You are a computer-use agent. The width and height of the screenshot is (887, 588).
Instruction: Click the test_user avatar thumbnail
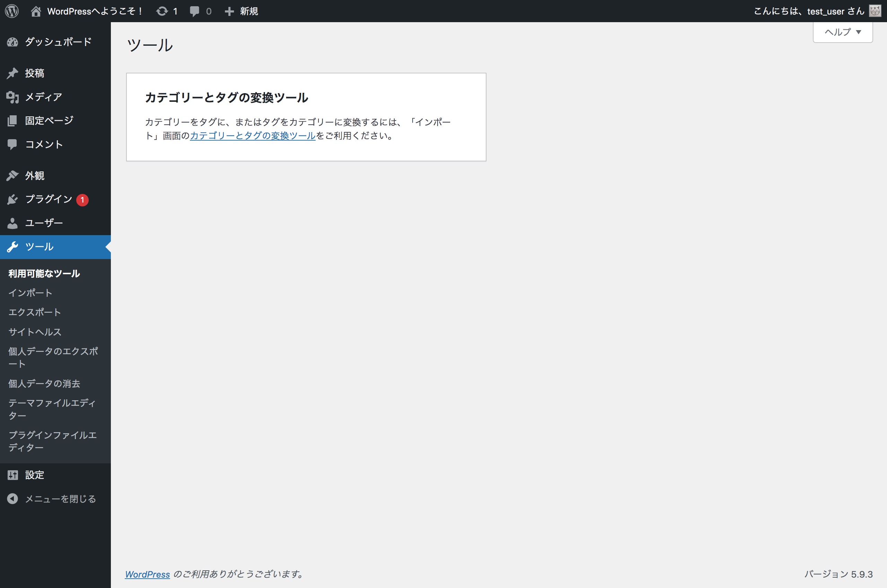click(875, 11)
